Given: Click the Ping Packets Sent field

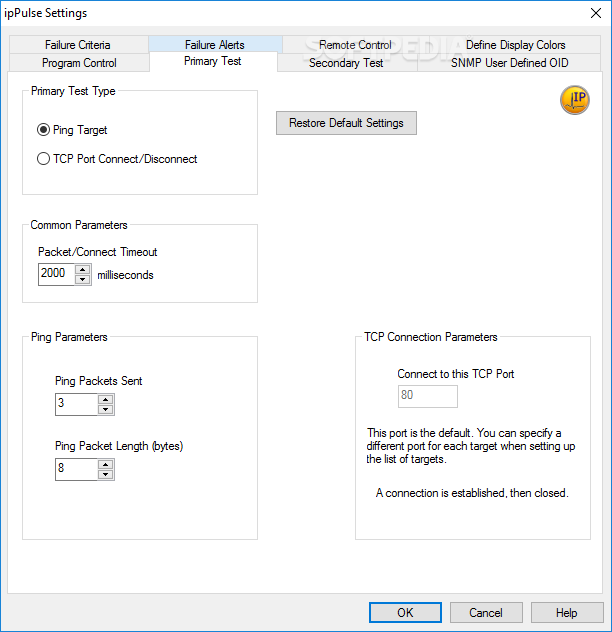Looking at the screenshot, I should [x=77, y=404].
